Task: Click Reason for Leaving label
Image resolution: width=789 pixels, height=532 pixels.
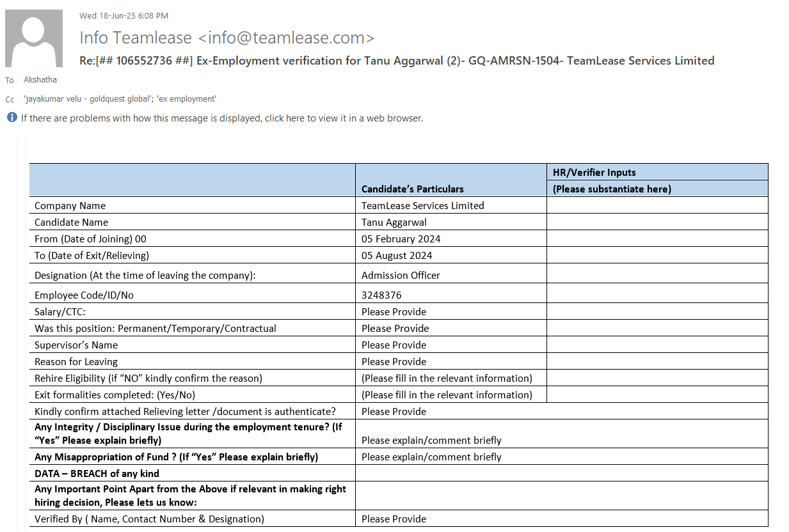Action: point(76,361)
